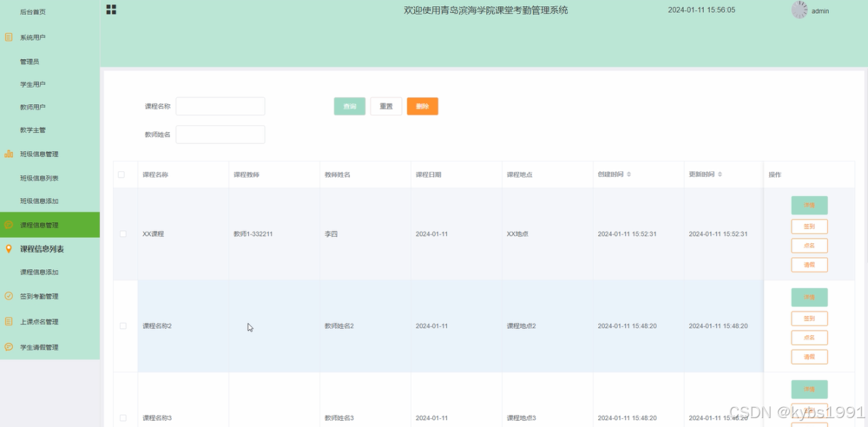
Task: Open 详情 for the 课程名称3 row
Action: (x=809, y=389)
